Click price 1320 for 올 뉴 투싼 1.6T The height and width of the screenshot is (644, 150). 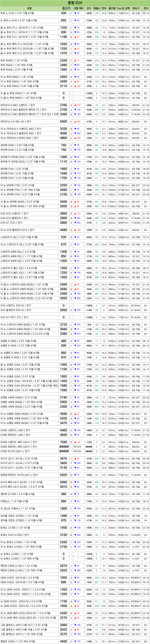[64, 28]
